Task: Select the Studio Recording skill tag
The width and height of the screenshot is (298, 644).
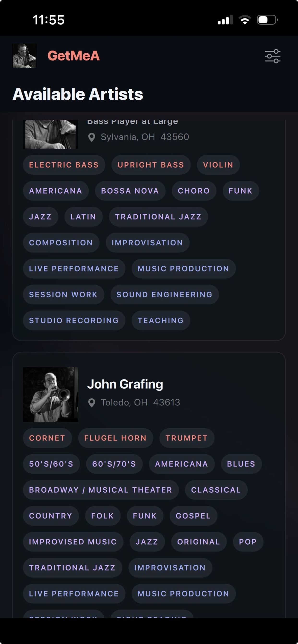Action: point(74,321)
